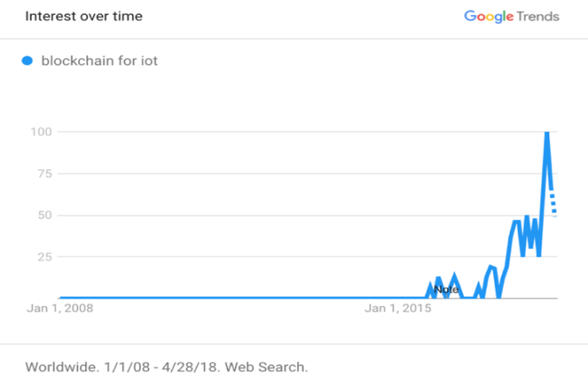Click the trend line start above 2008

[x=60, y=298]
